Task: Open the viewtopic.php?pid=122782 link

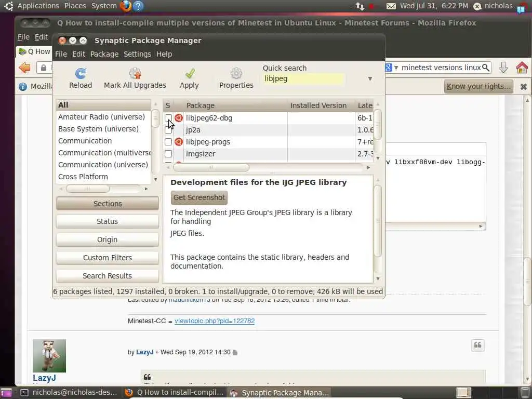Action: click(215, 321)
